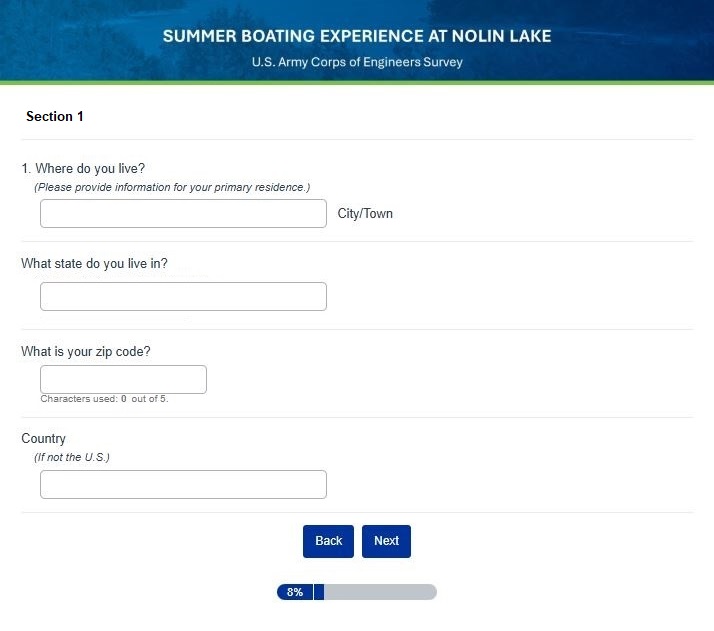The width and height of the screenshot is (714, 631).
Task: Click the U.S. Army Corps of Engineers subtitle
Action: click(x=357, y=62)
